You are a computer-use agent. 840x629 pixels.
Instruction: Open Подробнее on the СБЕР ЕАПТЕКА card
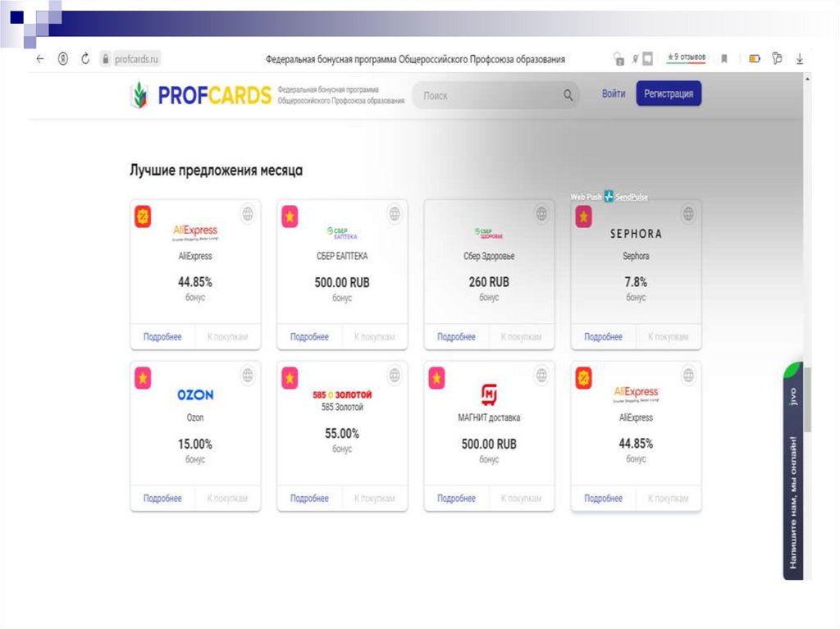[x=309, y=337]
